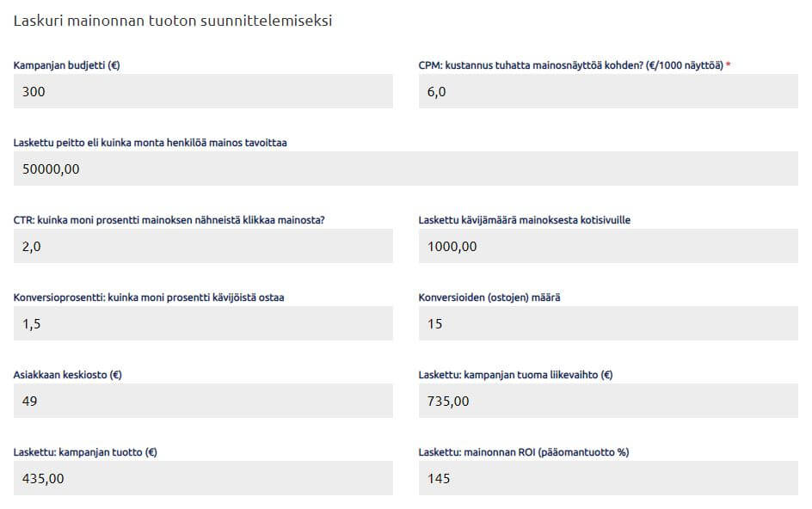Screen dimensions: 812x509
Task: Click the mainonnan ROI (pääomantuotto %) label
Action: click(x=529, y=450)
